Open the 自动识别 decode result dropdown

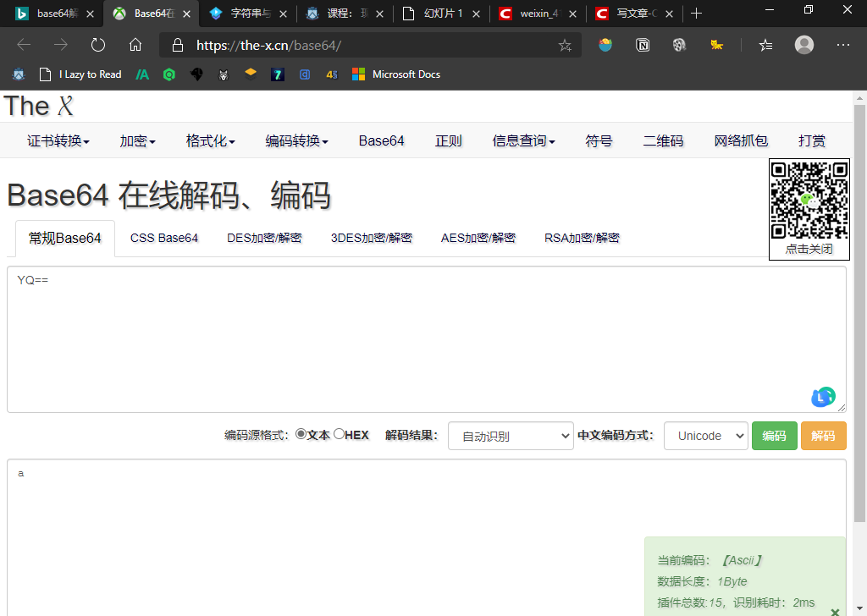pos(511,435)
